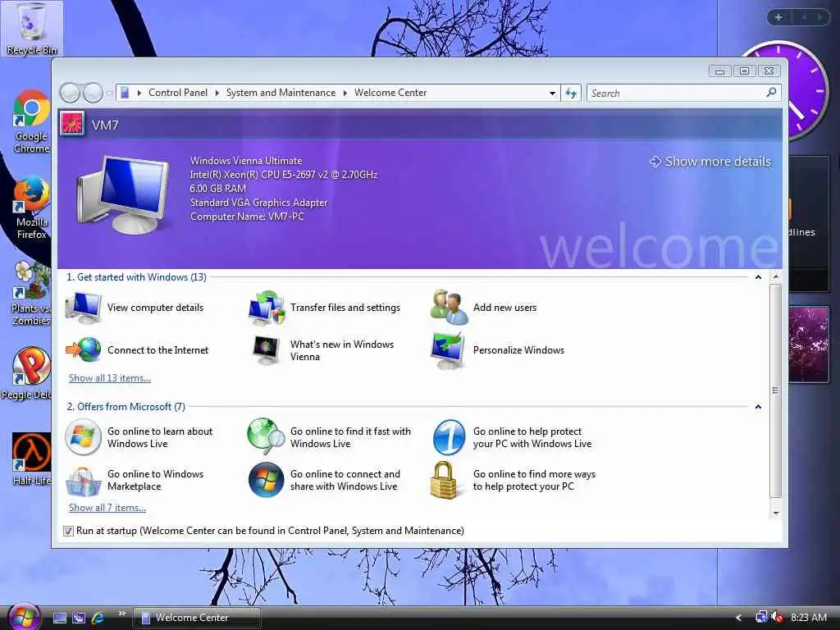Click the refresh button beside address bar
Screen dimensions: 840x630
point(571,94)
